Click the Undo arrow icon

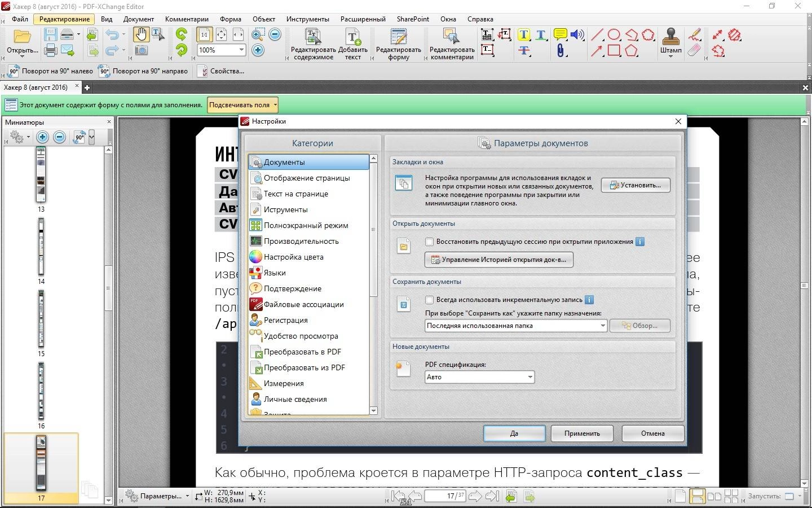(x=112, y=35)
